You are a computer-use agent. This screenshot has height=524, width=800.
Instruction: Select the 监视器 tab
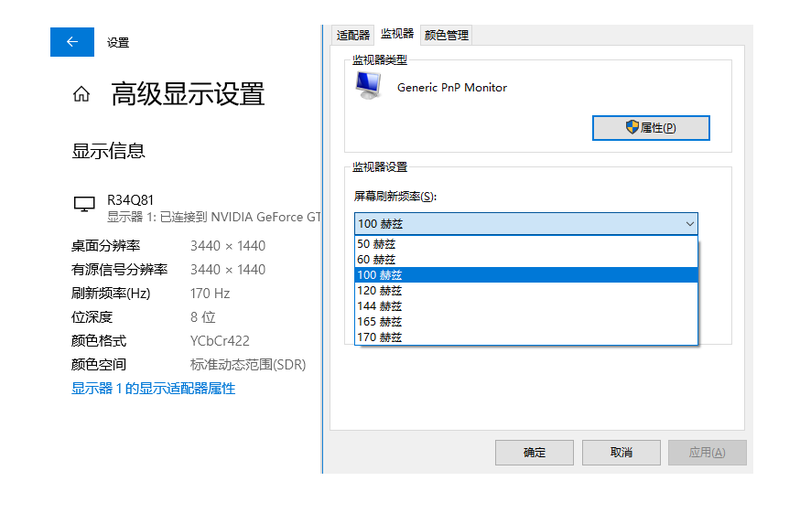point(397,34)
